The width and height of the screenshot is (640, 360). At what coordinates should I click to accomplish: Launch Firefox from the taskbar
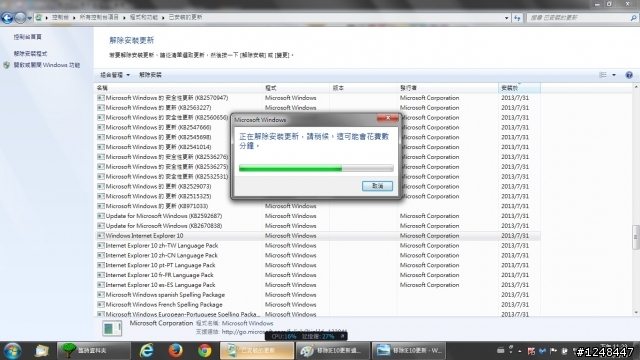[176, 351]
